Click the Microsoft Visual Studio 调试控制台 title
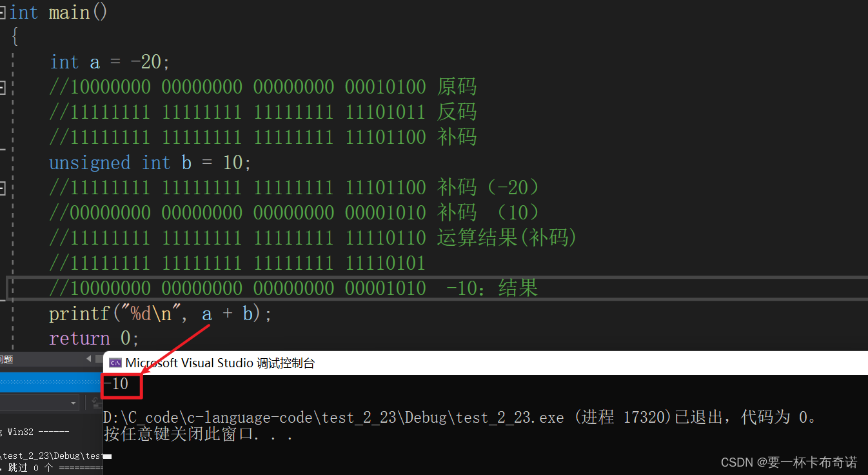Screen dimensions: 868x475 (x=220, y=363)
